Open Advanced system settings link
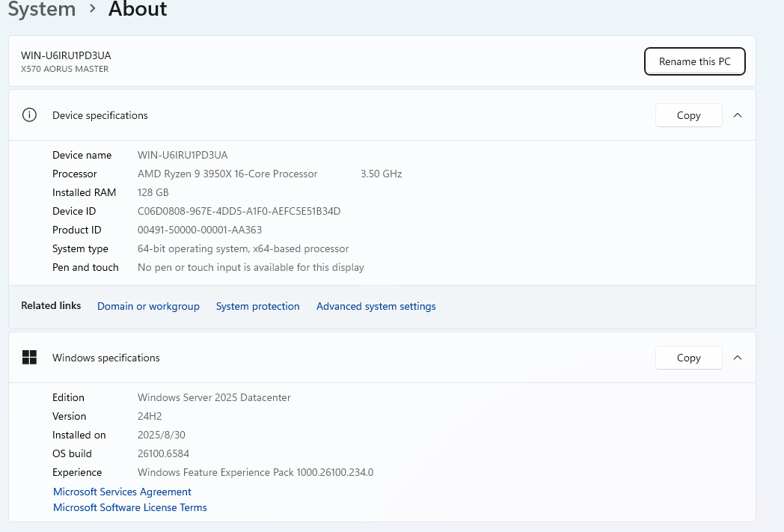The image size is (784, 532). click(x=376, y=306)
